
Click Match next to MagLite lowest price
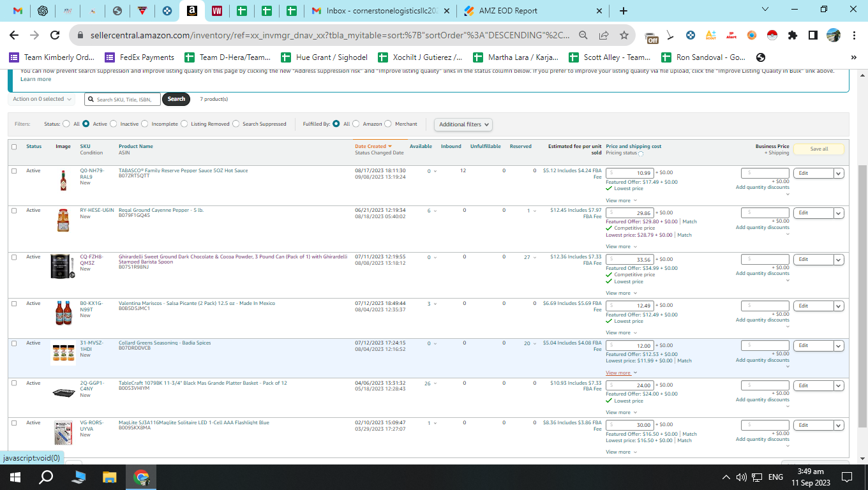click(684, 440)
